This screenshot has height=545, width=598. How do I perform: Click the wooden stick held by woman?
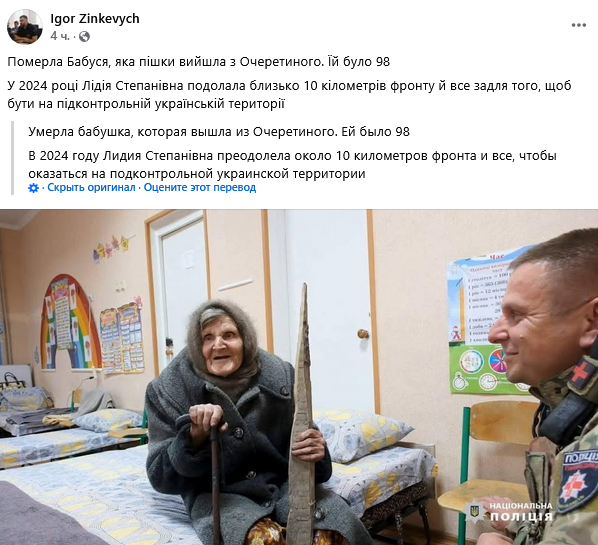[x=302, y=414]
